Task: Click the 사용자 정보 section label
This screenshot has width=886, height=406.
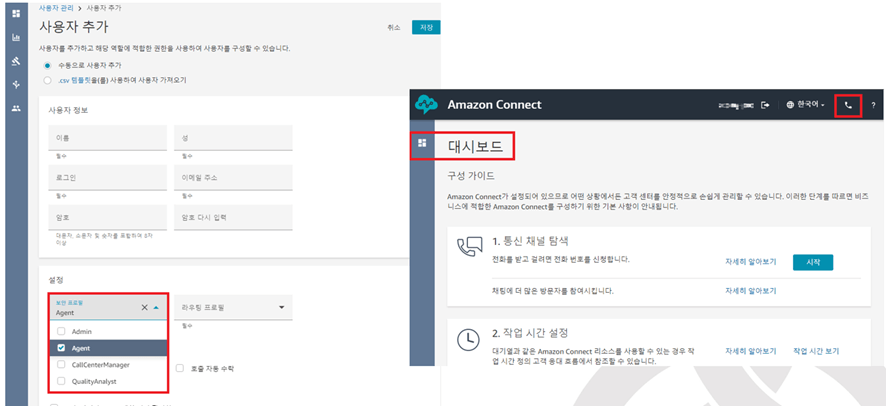Action: pos(68,110)
